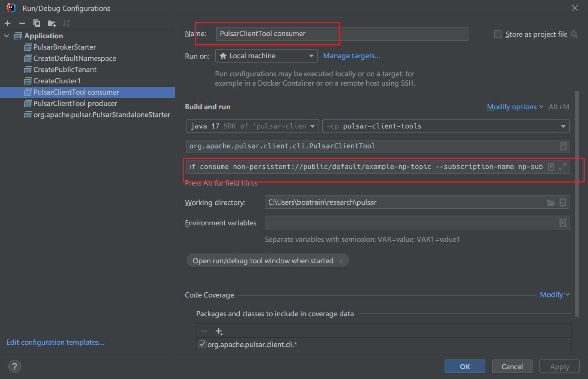Edit environment variables list icon
588x379 pixels.
(x=563, y=223)
